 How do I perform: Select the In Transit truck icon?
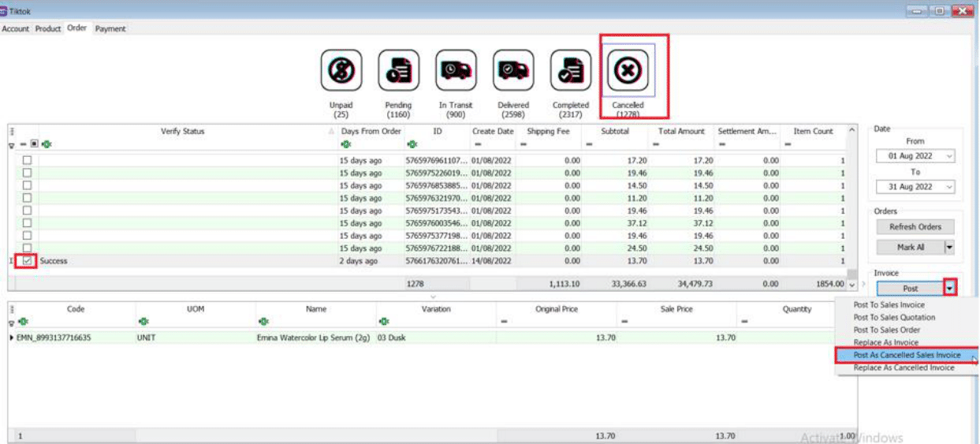[x=456, y=70]
